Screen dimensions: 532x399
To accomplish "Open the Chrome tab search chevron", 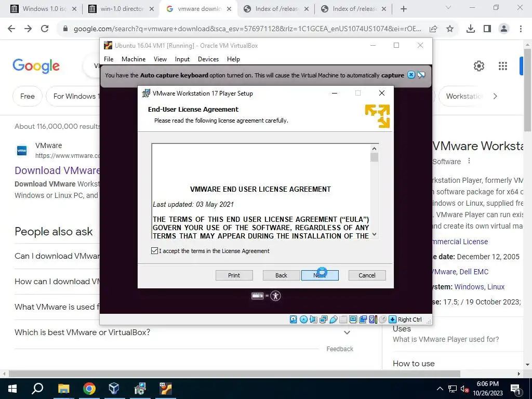I will click(x=448, y=7).
